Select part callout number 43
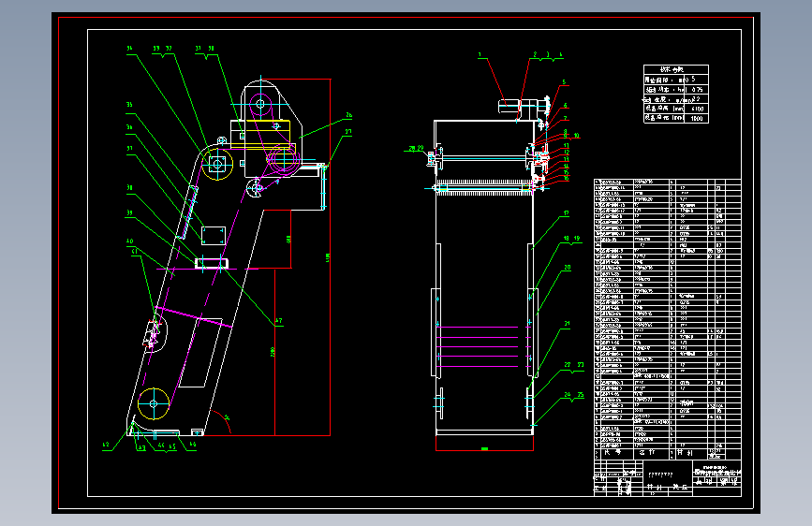 [141, 448]
